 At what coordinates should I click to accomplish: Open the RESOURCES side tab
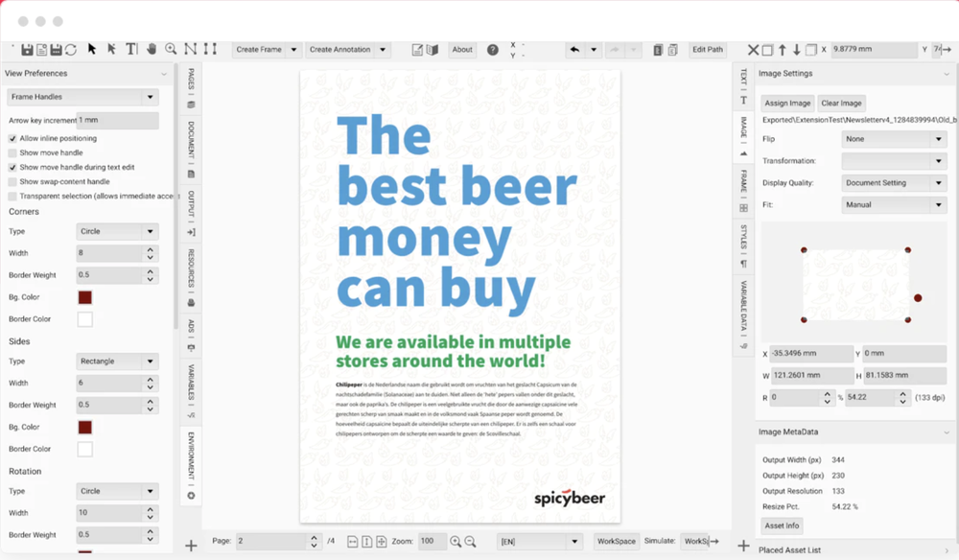click(x=191, y=277)
